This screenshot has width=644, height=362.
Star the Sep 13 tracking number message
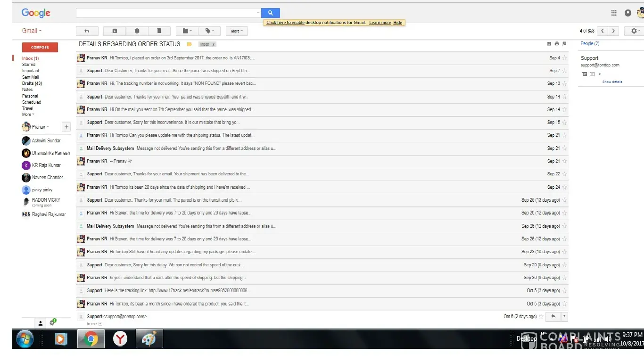coord(564,83)
